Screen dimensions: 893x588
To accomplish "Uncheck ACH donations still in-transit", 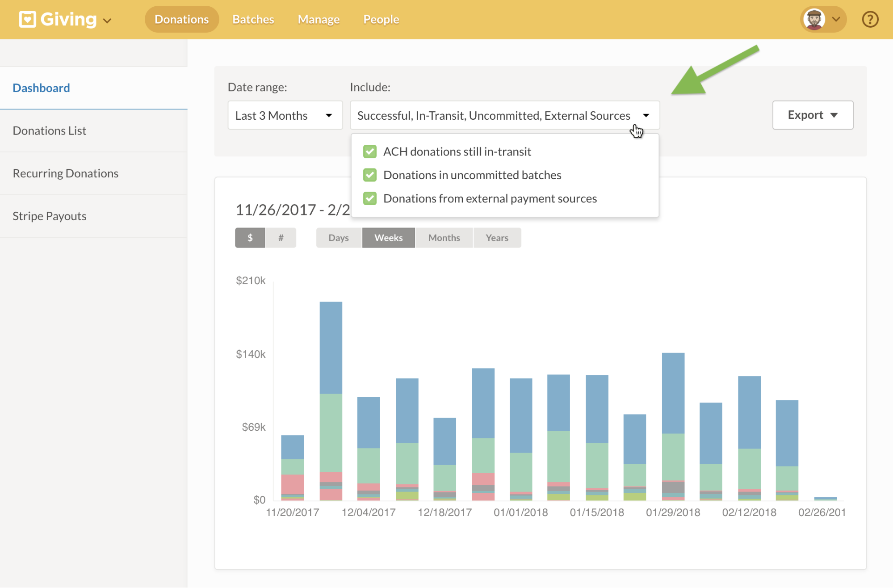I will 369,151.
